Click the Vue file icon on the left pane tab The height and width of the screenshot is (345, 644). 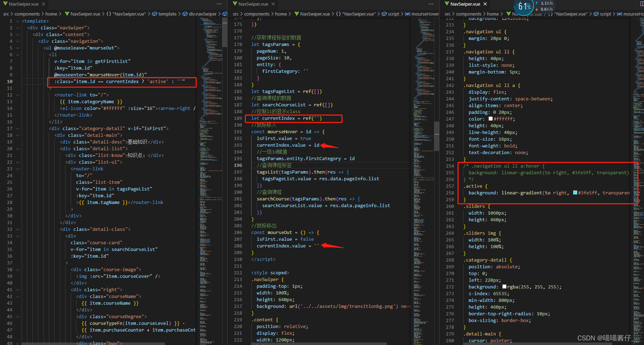pos(5,4)
